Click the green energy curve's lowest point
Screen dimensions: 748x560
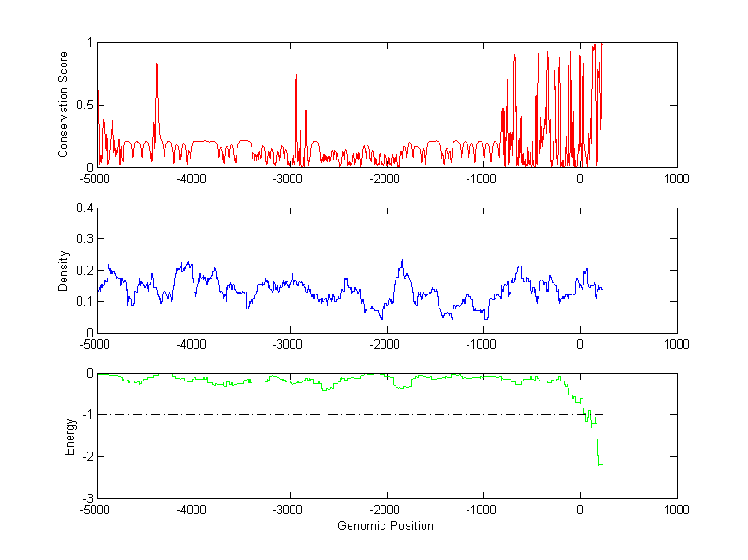tap(600, 463)
